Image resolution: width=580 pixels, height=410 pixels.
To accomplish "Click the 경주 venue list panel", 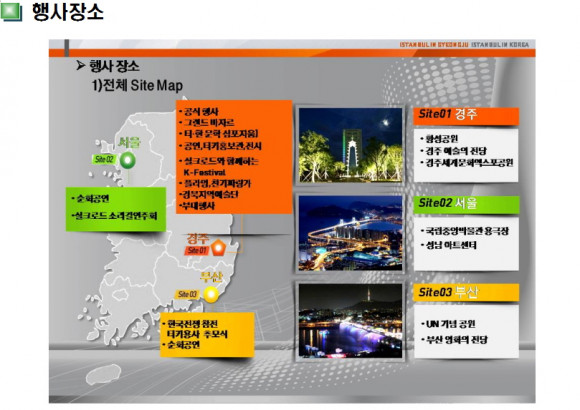I will click(x=466, y=155).
